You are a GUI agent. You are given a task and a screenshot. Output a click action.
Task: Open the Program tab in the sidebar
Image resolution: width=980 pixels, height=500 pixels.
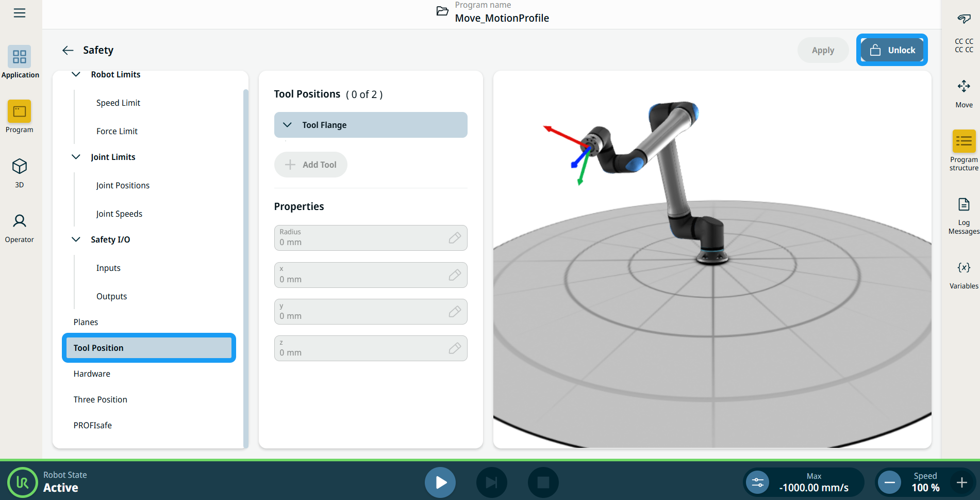pyautogui.click(x=20, y=117)
